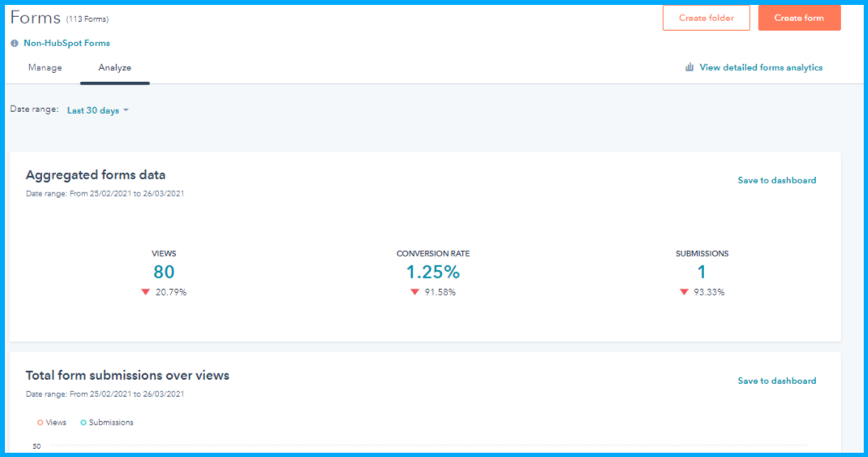Click the CONVERSION RATE label
868x457 pixels.
[x=433, y=254]
